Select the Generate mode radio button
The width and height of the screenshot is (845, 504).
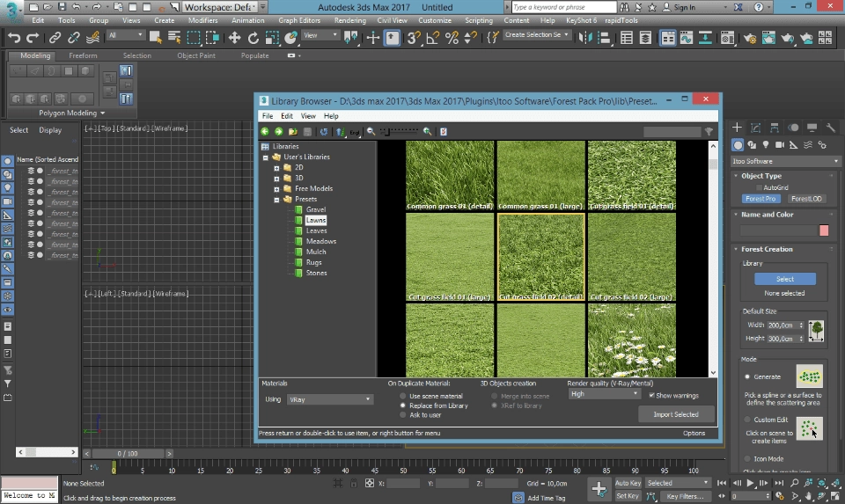747,377
